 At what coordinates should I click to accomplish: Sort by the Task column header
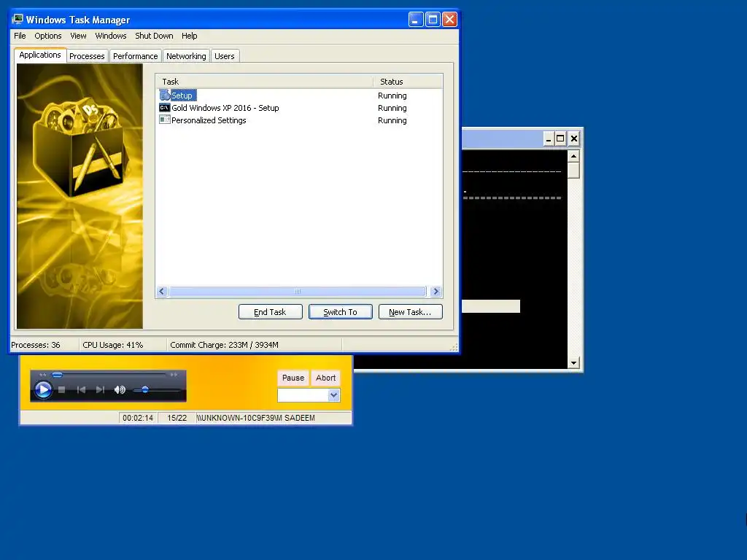click(265, 82)
